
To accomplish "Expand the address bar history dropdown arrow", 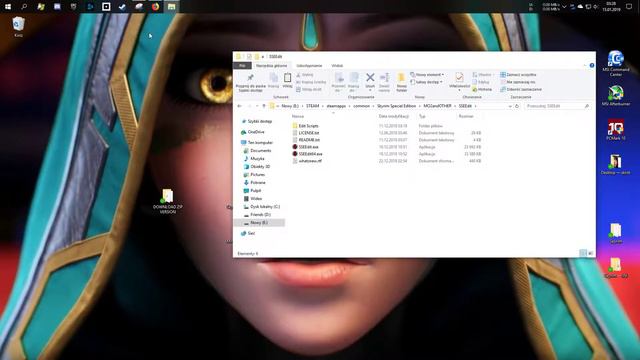I will 510,106.
